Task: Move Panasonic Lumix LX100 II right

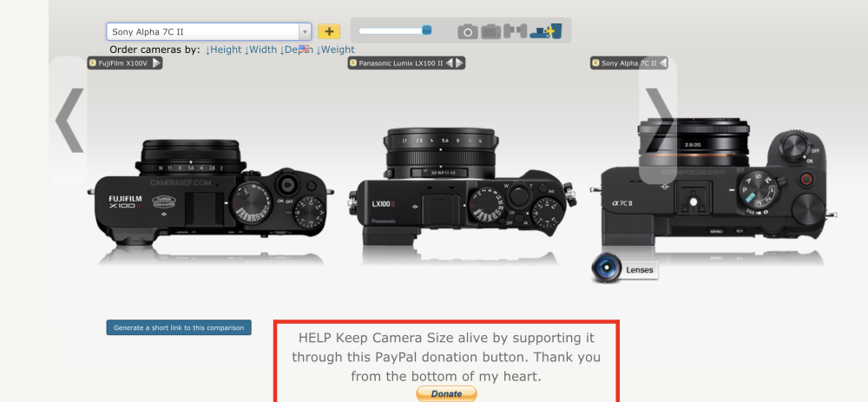Action: (459, 63)
